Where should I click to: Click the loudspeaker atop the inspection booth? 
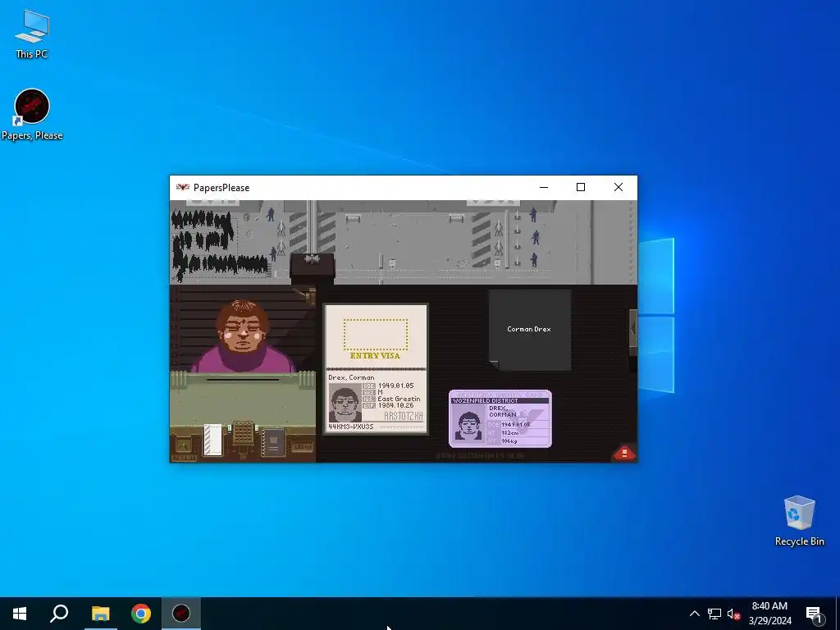tap(312, 260)
